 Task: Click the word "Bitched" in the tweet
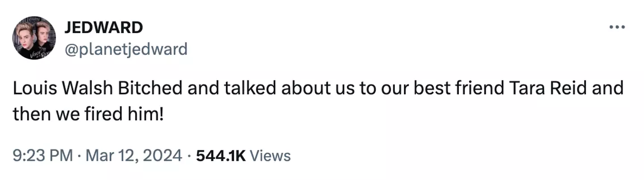[x=150, y=88]
